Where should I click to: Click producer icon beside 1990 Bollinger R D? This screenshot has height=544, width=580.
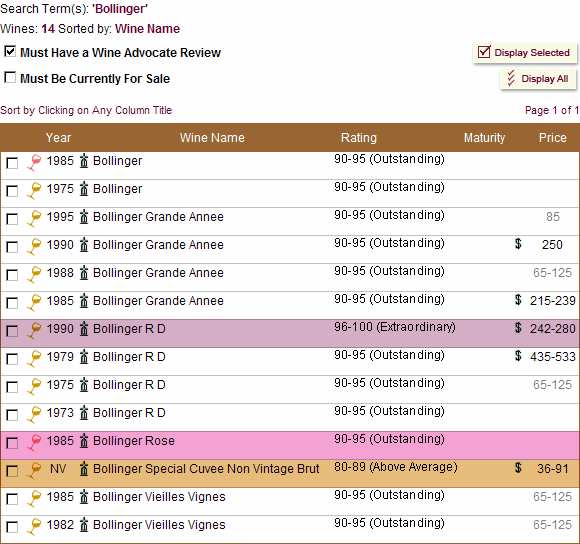84,329
